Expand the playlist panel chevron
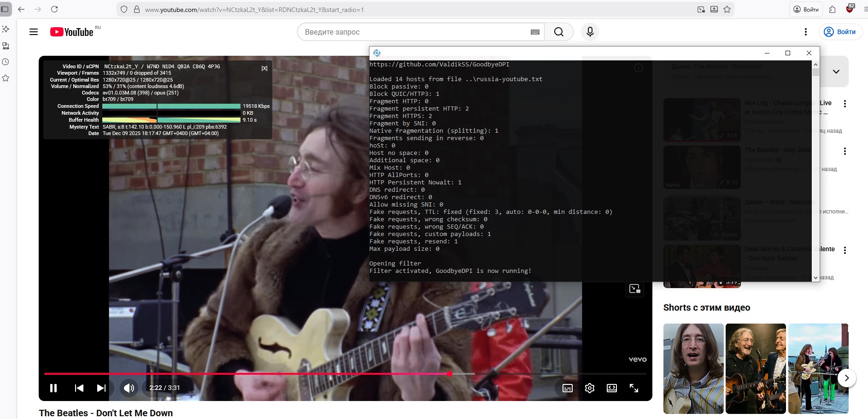Viewport: 868px width, 419px height. (836, 71)
